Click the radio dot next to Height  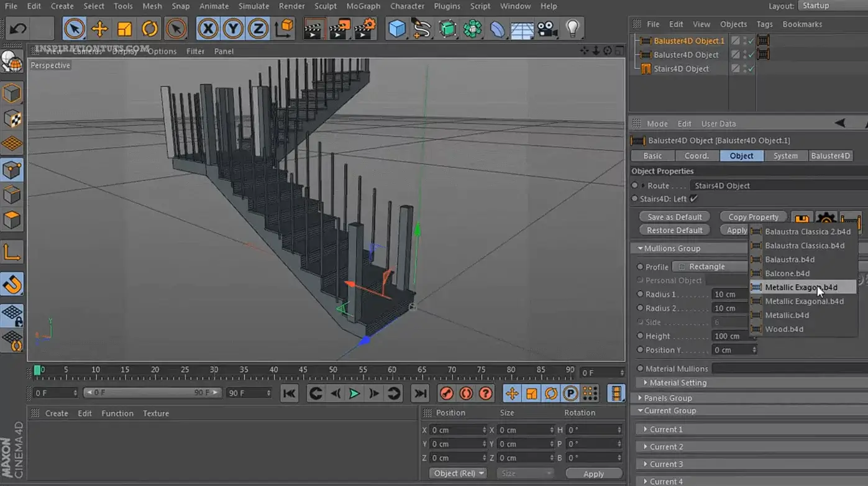click(x=640, y=336)
